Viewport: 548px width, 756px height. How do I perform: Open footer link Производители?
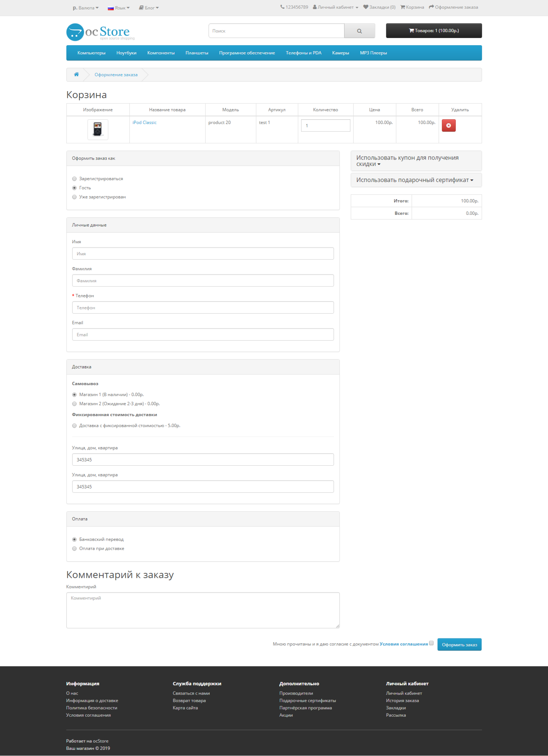click(296, 693)
